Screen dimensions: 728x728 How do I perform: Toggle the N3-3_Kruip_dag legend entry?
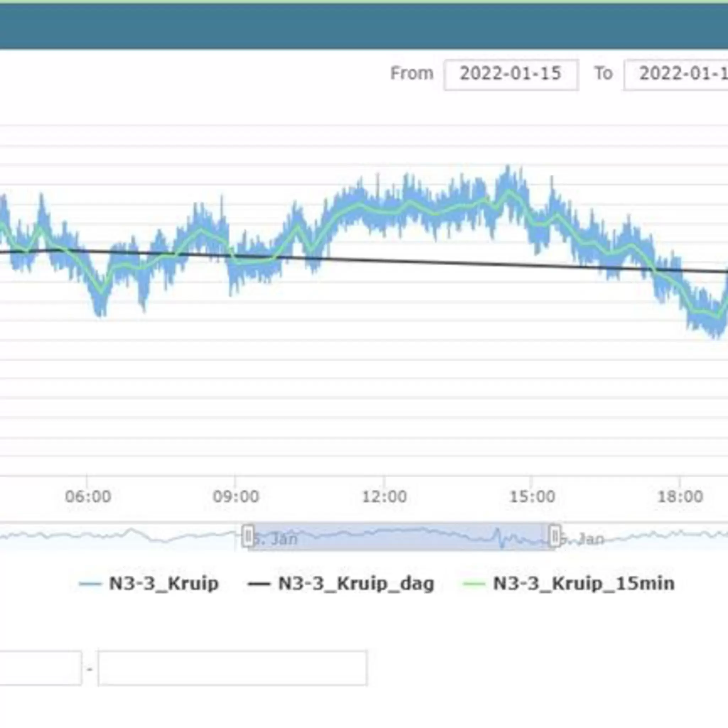point(341,584)
